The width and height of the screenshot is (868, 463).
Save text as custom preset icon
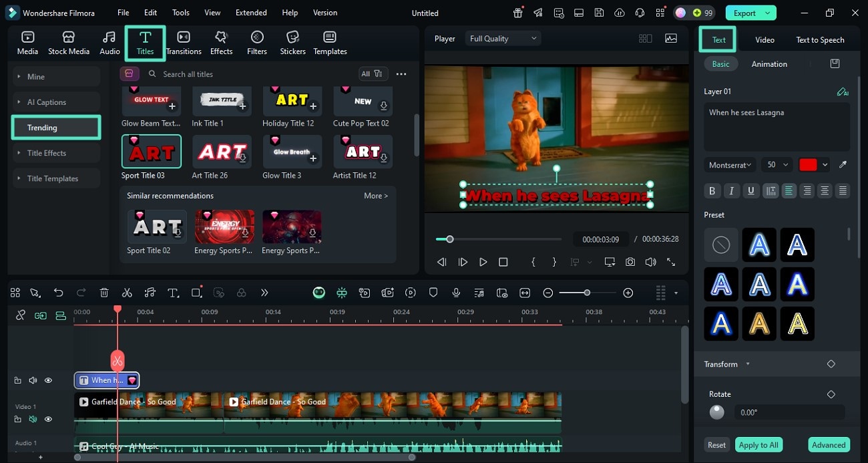click(835, 63)
